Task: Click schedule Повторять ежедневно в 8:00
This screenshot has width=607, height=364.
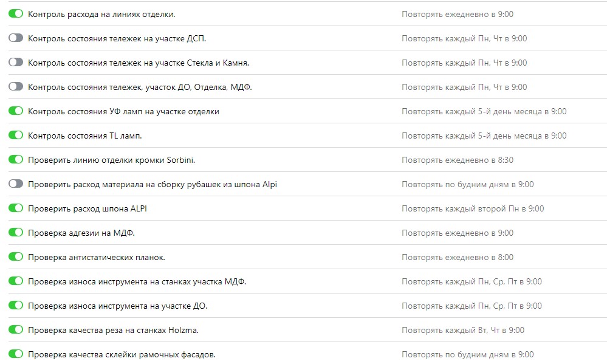Action: (x=457, y=257)
